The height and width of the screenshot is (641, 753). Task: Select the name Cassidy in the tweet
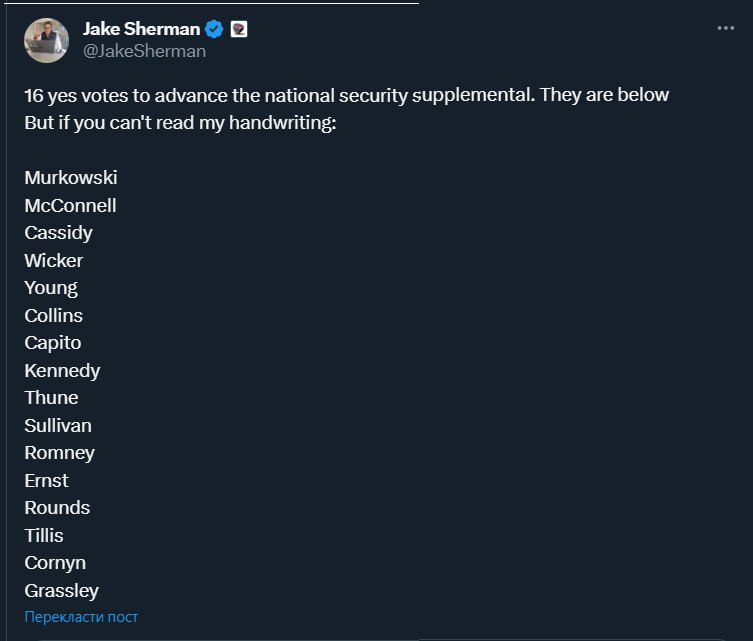pyautogui.click(x=58, y=233)
